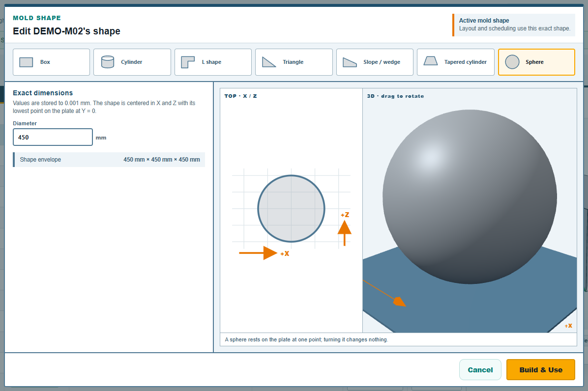Click the orange +X arrow in top view
This screenshot has width=588, height=391.
coord(258,253)
